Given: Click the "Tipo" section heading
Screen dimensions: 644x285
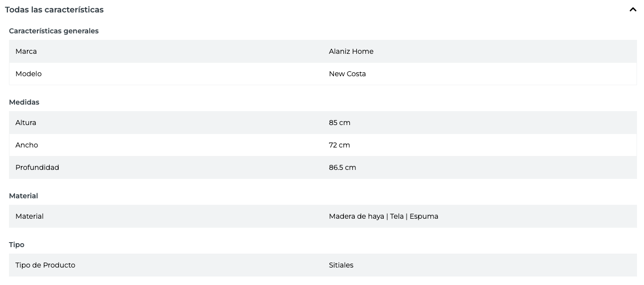Looking at the screenshot, I should (x=16, y=245).
